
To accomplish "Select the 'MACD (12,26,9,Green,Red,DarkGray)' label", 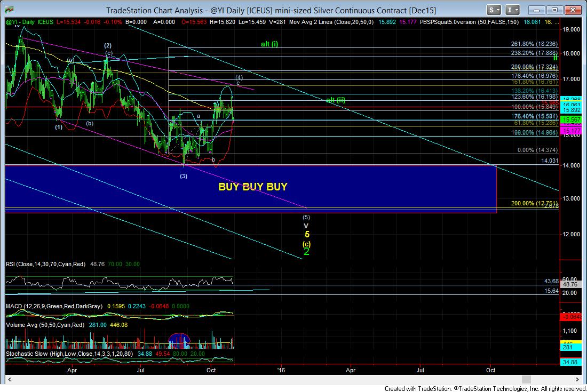I will coord(54,306).
